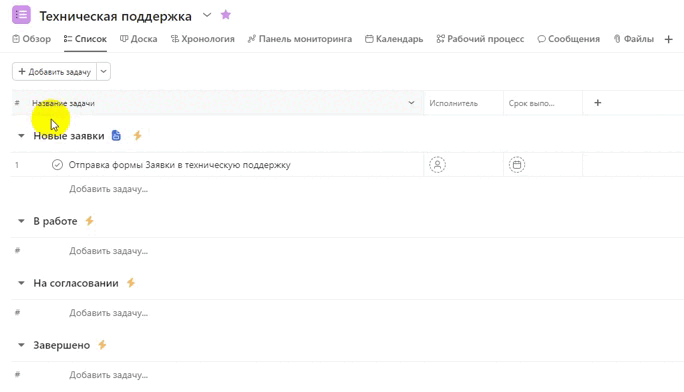Open task Отправка формы Заявки в техническую поддержку
This screenshot has height=392, width=684.
pyautogui.click(x=179, y=165)
